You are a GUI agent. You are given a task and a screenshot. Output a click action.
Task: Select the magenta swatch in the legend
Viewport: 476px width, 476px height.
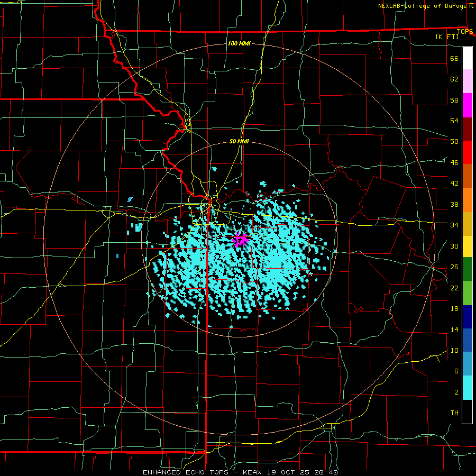(467, 105)
